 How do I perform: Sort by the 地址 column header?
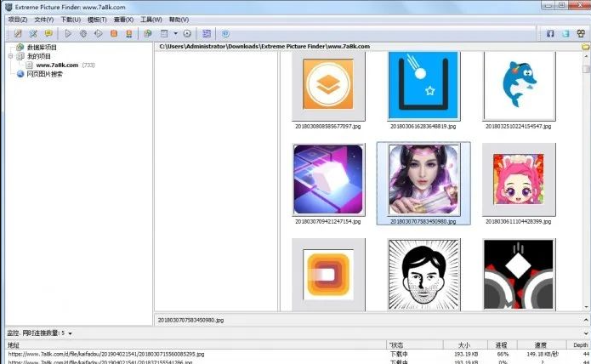pyautogui.click(x=196, y=345)
